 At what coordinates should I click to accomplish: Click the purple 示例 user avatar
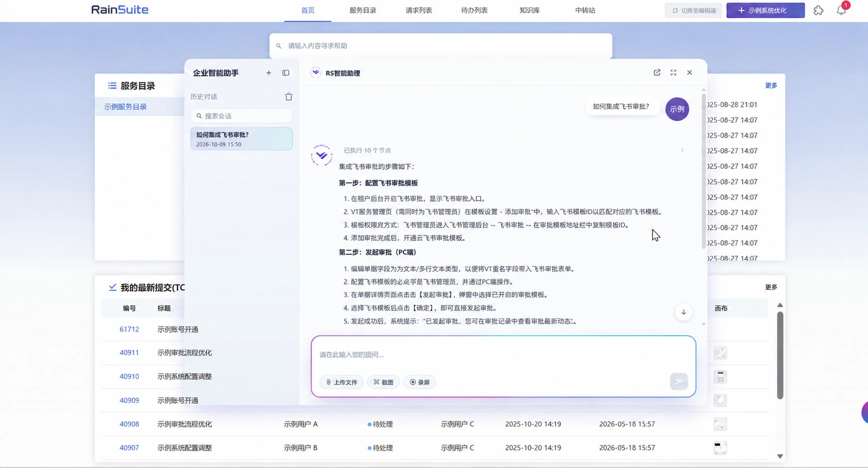click(x=677, y=109)
